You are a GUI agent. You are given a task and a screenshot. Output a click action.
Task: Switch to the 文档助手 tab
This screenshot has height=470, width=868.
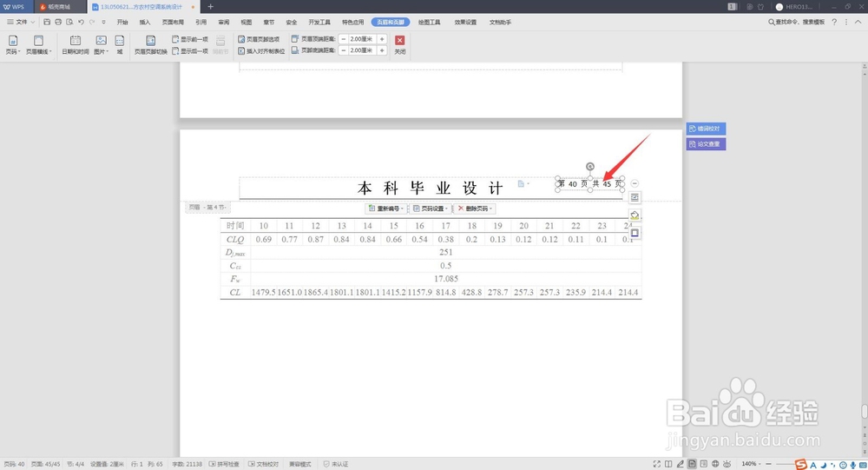point(501,23)
